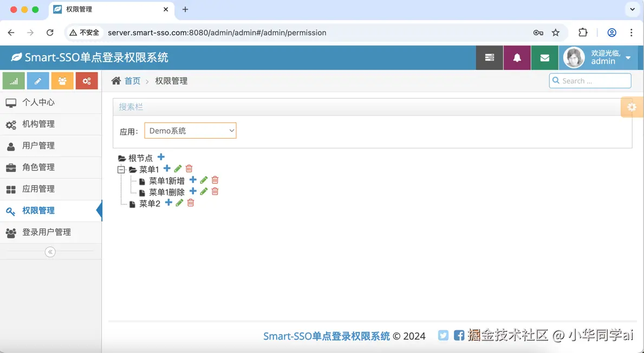Go back in the browser
Screen dimensions: 644x353
(x=11, y=32)
